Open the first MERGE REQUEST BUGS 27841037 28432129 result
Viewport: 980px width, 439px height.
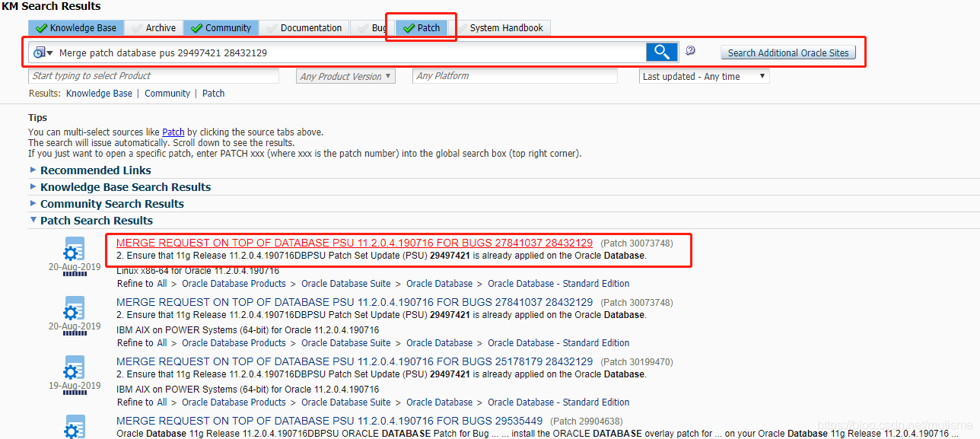point(355,243)
